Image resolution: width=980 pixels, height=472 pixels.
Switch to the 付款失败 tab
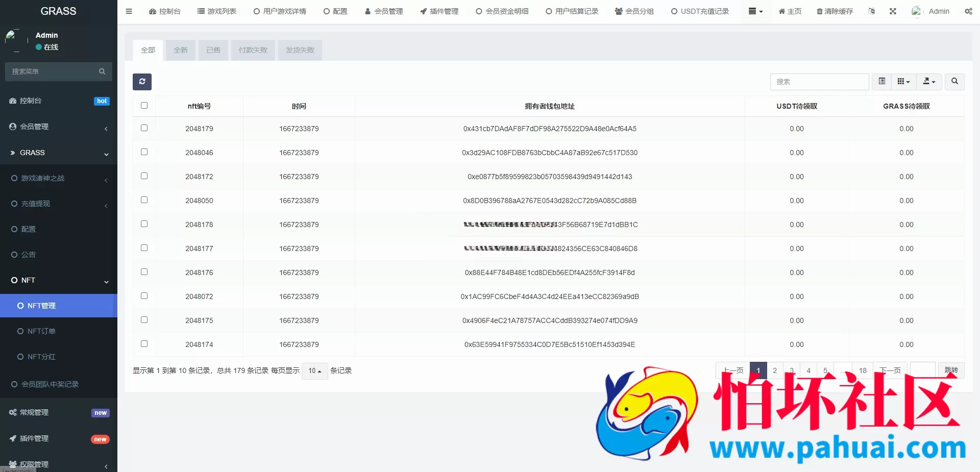(x=253, y=50)
